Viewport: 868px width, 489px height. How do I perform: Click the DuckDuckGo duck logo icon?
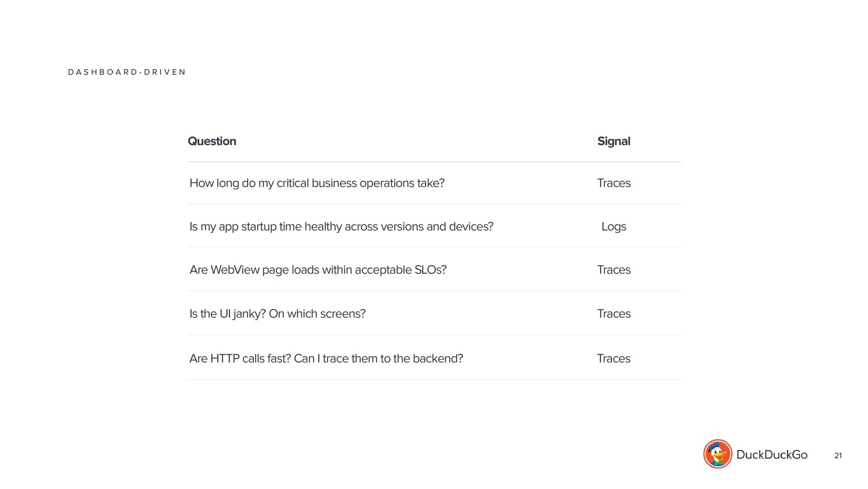pos(717,454)
